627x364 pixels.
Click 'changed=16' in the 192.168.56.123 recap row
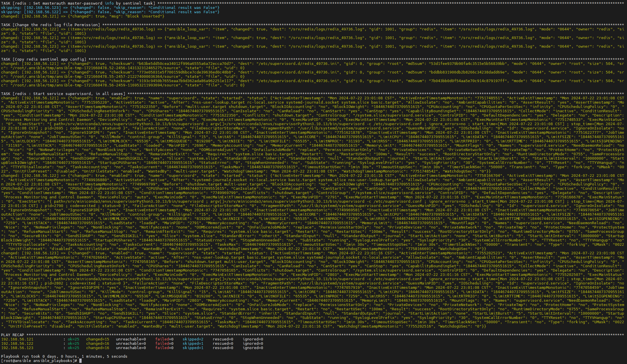coord(98,348)
